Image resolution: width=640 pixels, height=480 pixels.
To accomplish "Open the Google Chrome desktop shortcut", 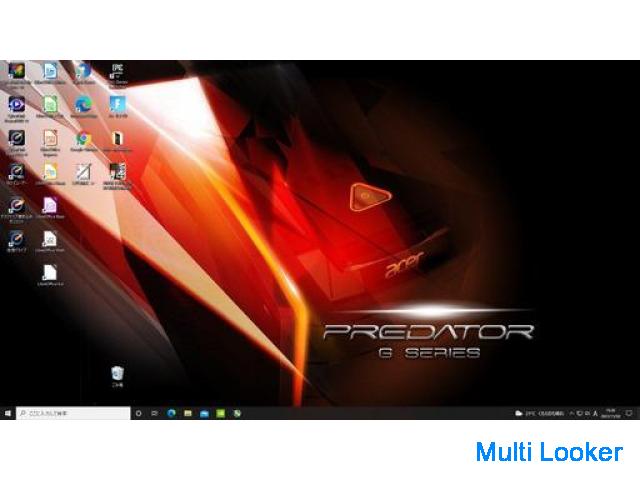I will (83, 139).
